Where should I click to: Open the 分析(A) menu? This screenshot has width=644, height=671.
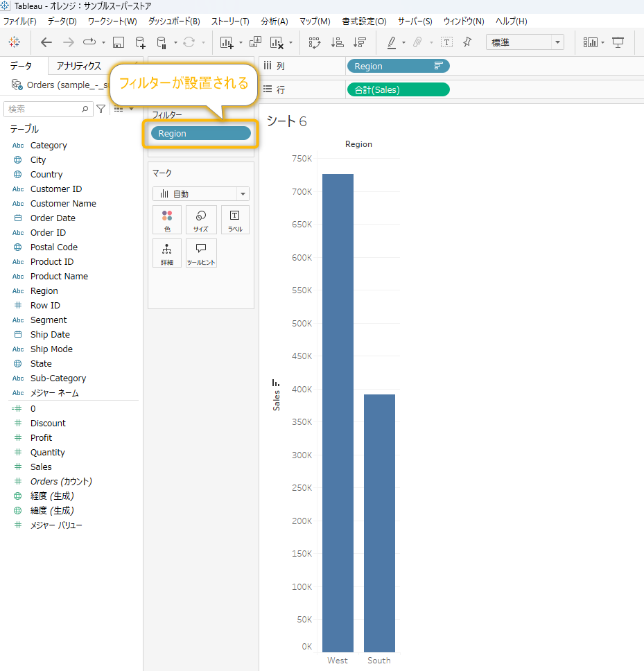click(x=275, y=21)
